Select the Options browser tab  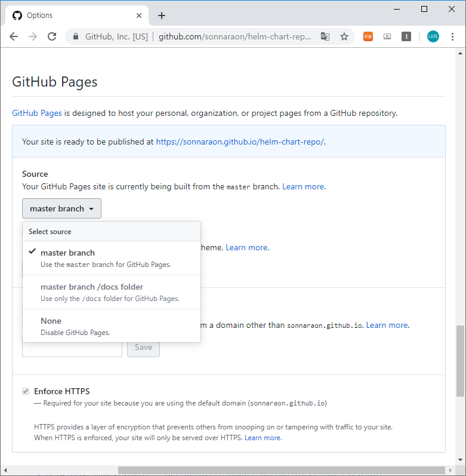coord(77,16)
